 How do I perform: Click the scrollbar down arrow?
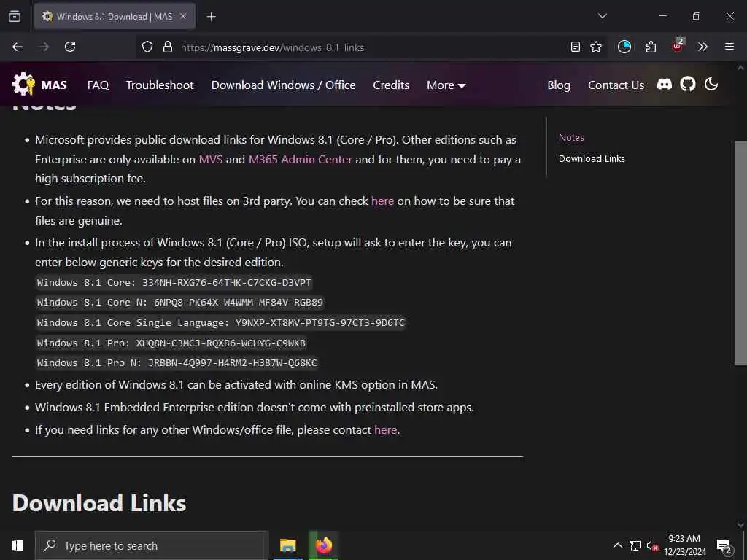tap(740, 524)
